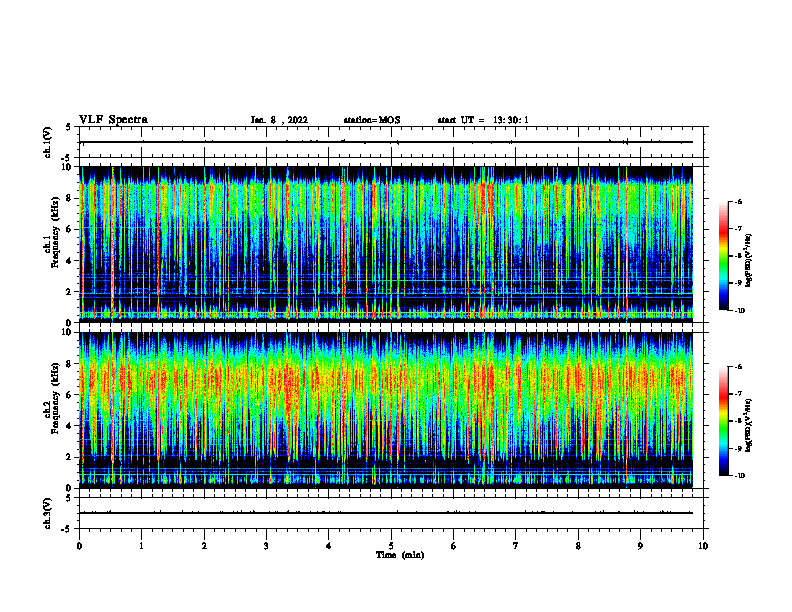The height and width of the screenshot is (612, 792).
Task: Click inside the ch.1 spectrogram panel
Action: click(x=386, y=244)
